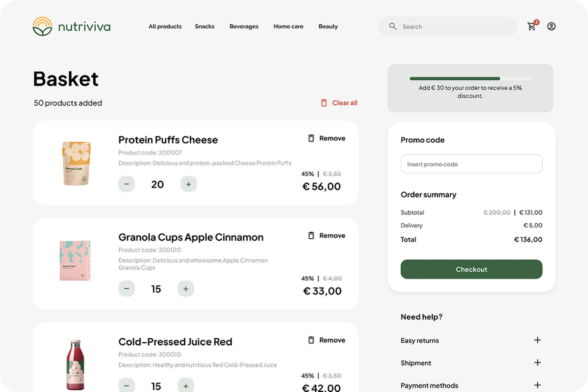Select the Protein Puffs price € 56,00

pos(322,186)
